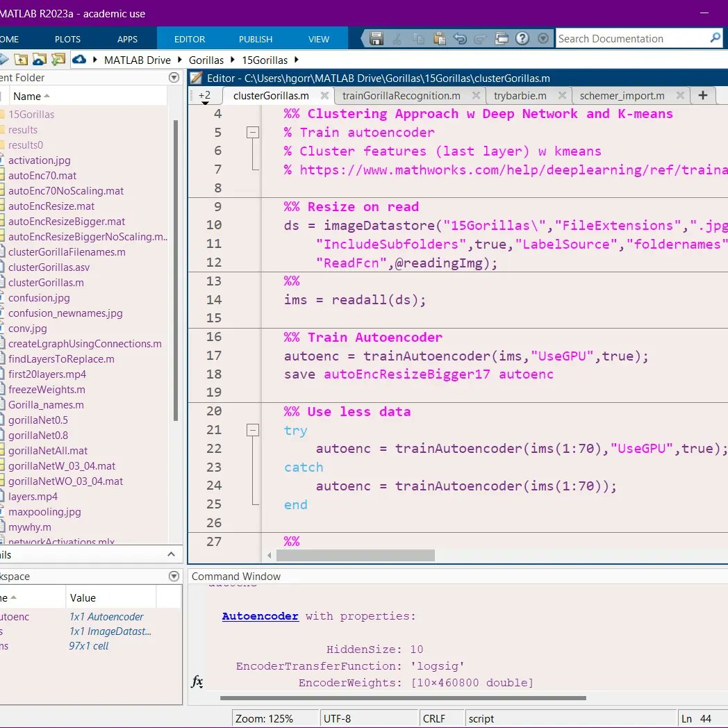Select MATLAB Drive in address bar
Viewport: 728px width, 728px height.
click(x=138, y=60)
